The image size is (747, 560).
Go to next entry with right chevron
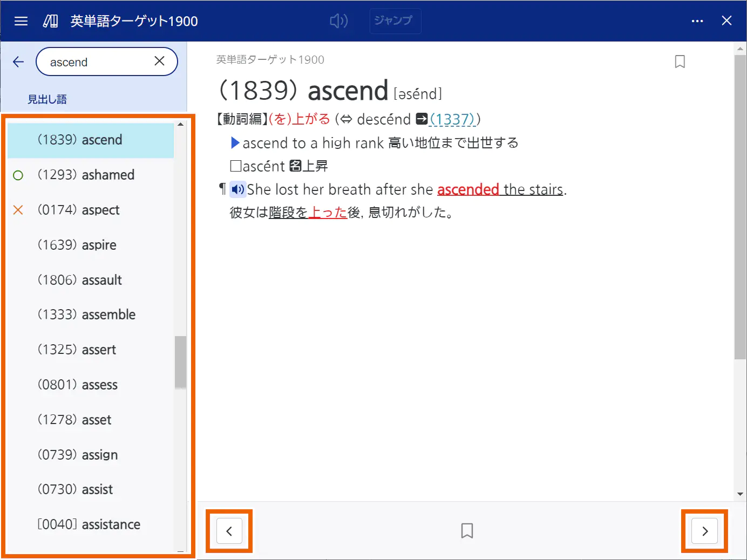coord(705,531)
